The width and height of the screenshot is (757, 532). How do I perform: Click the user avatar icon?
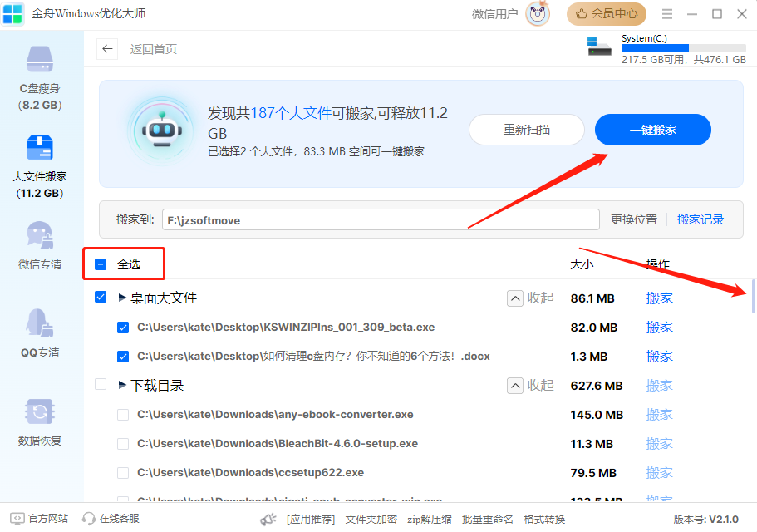[x=538, y=14]
